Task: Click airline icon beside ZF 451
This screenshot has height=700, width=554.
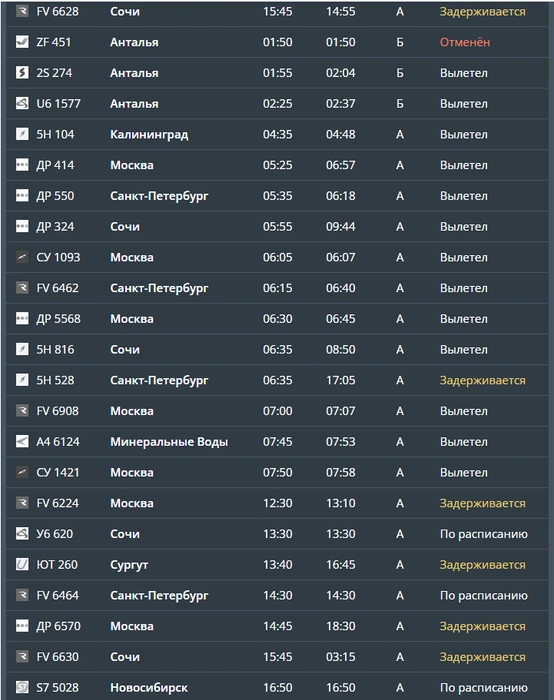Action: pyautogui.click(x=22, y=42)
